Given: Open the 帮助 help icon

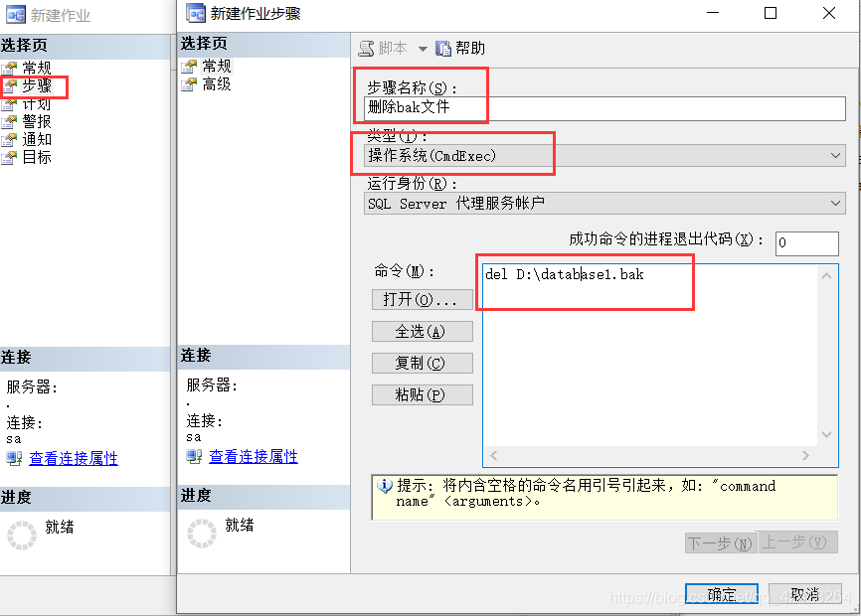Looking at the screenshot, I should [x=443, y=49].
